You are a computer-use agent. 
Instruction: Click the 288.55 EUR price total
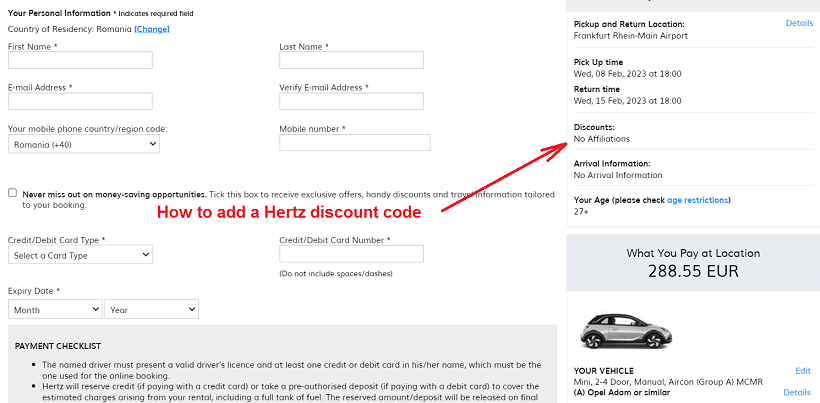point(693,271)
